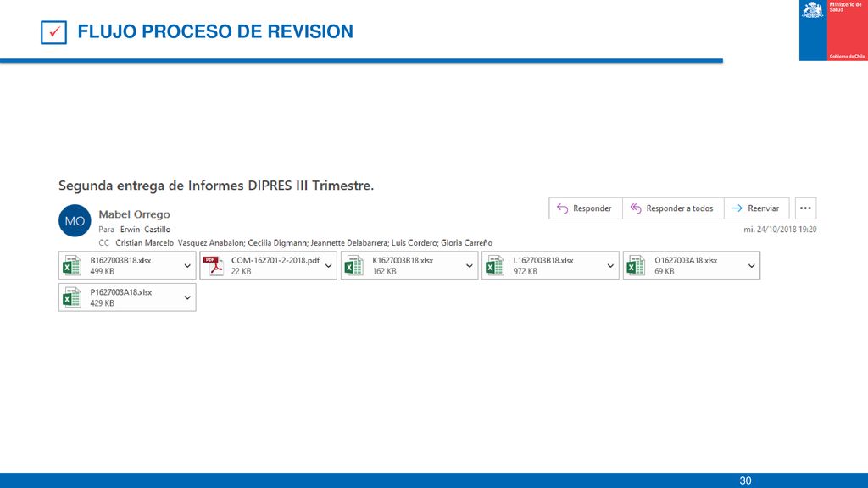Click the email date mi. 24/10/2018 19:20
This screenshot has width=868, height=488.
coord(780,229)
